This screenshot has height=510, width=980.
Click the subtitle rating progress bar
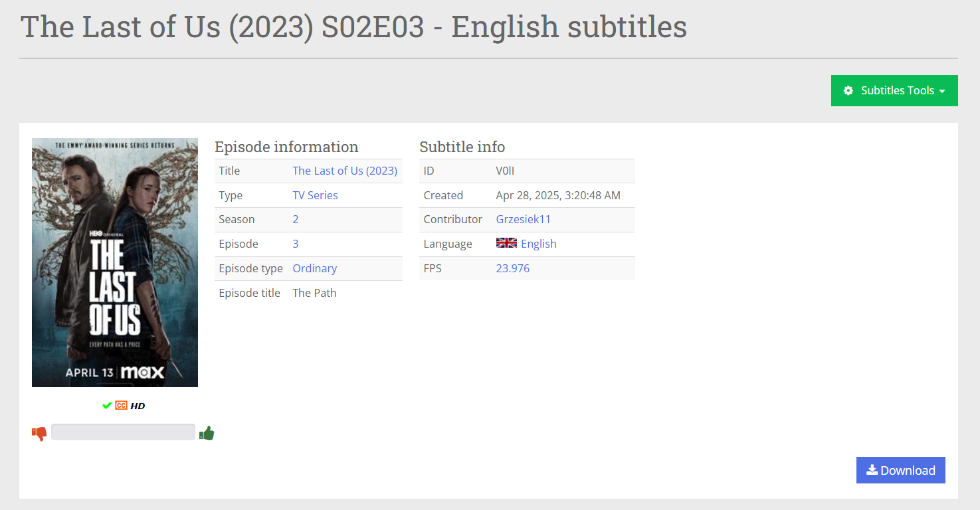[x=123, y=432]
